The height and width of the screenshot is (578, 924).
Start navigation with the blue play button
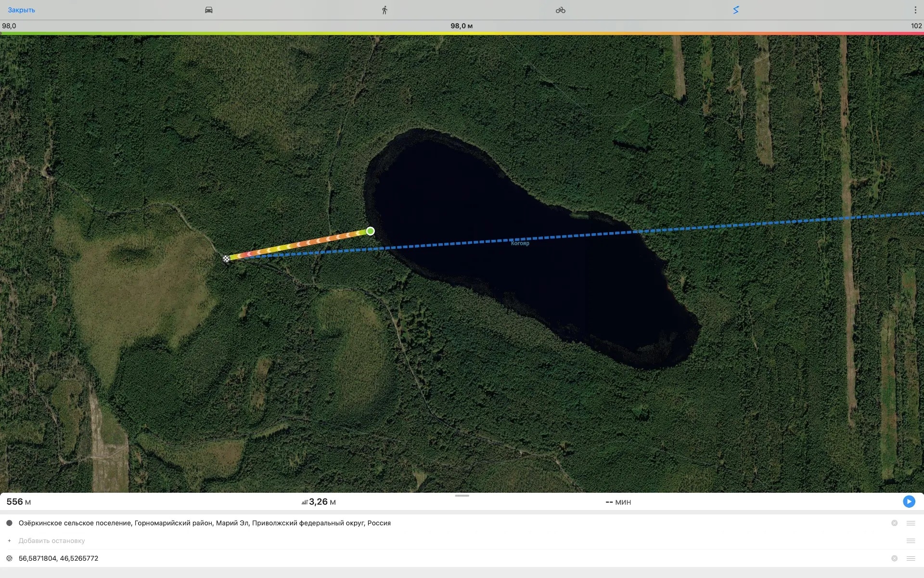pos(909,501)
